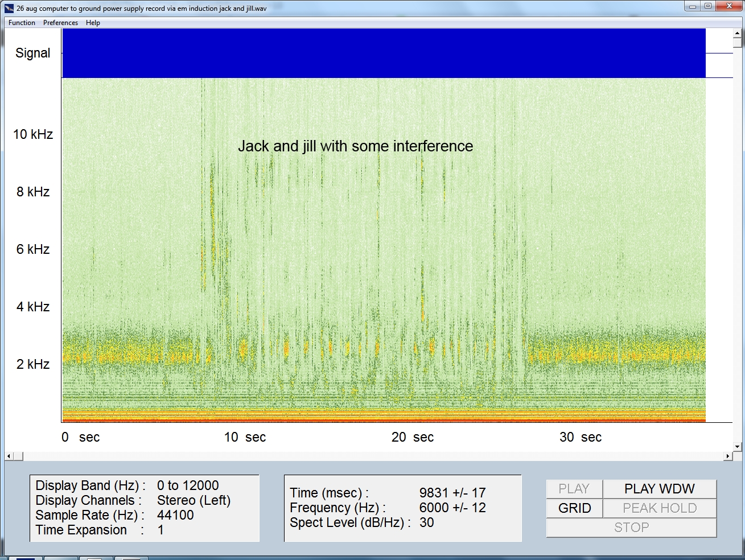Viewport: 745px width, 560px height.
Task: Click the blue Signal waveform strip
Action: 384,53
